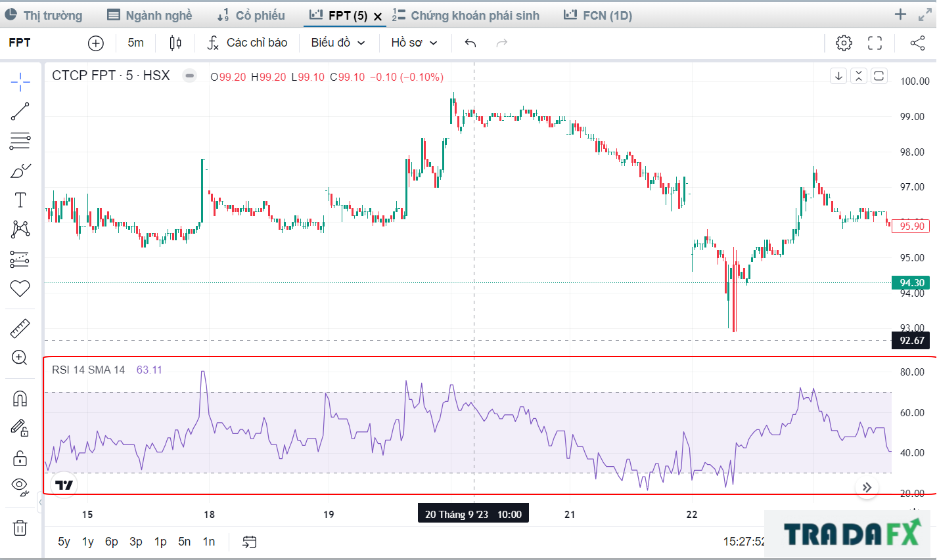Screen dimensions: 937x560
Task: Activate the zoom in tool
Action: tap(20, 358)
